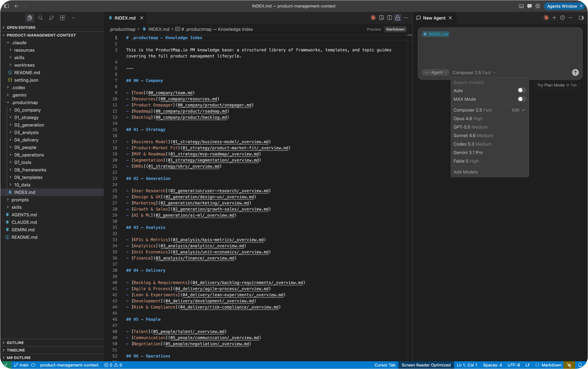Viewport: 588px width, 369px height.
Task: Show agent chat history
Action: click(x=562, y=18)
